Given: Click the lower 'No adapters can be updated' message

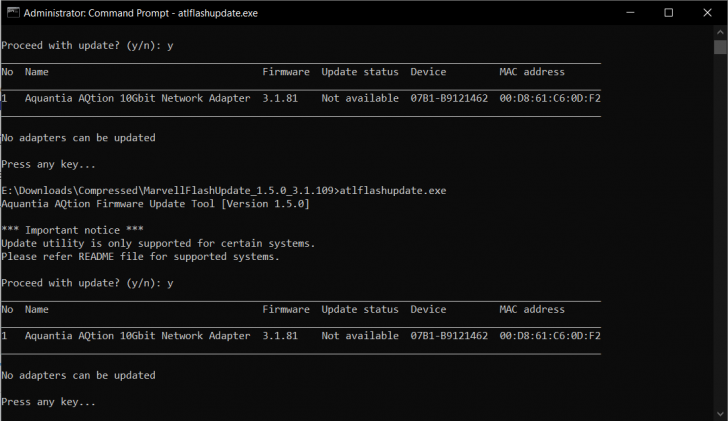Looking at the screenshot, I should 78,375.
